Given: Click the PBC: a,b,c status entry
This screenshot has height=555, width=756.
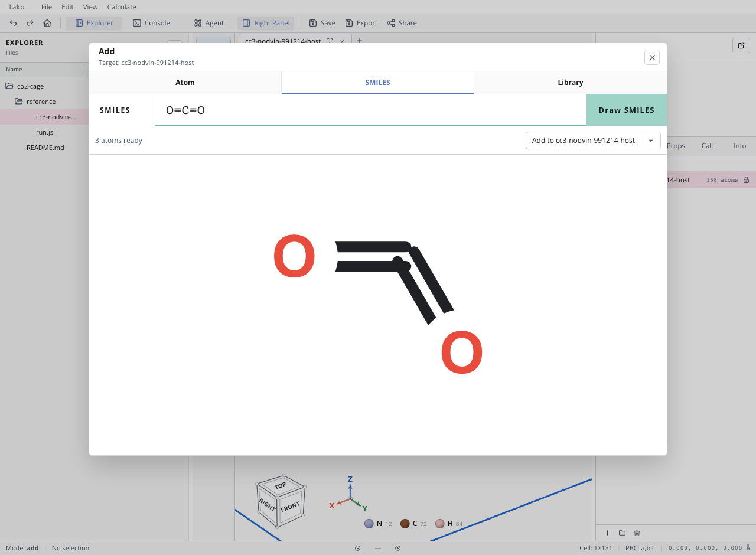Looking at the screenshot, I should coord(640,548).
